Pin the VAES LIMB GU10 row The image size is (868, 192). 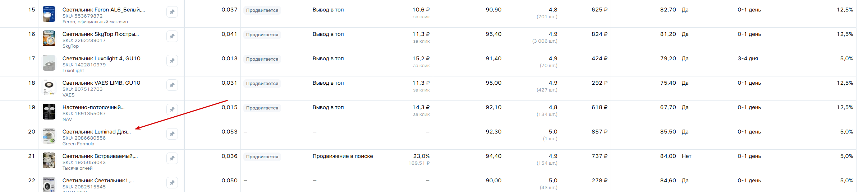[x=172, y=85]
